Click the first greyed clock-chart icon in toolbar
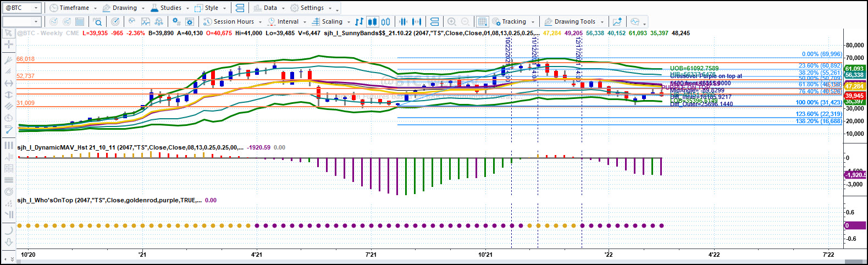 53,21
